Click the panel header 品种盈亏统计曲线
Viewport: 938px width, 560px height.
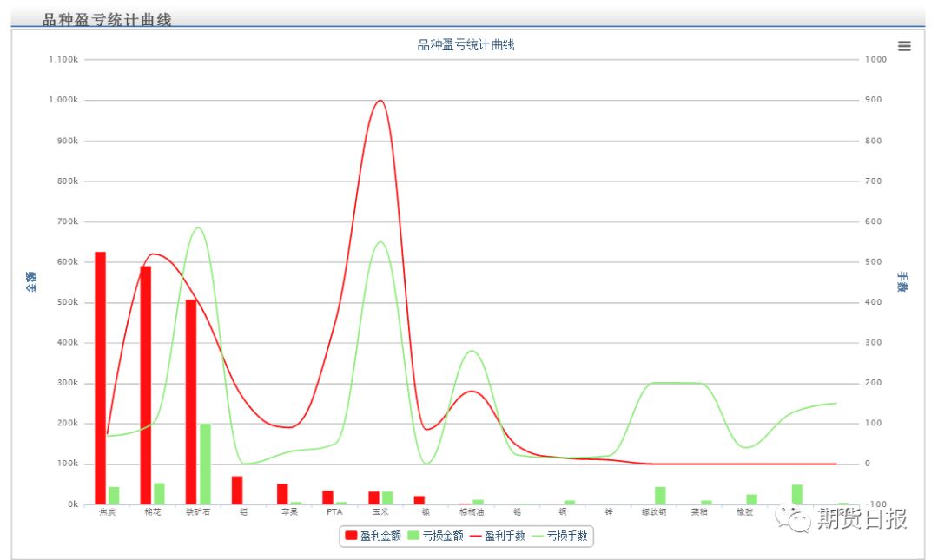(x=107, y=20)
